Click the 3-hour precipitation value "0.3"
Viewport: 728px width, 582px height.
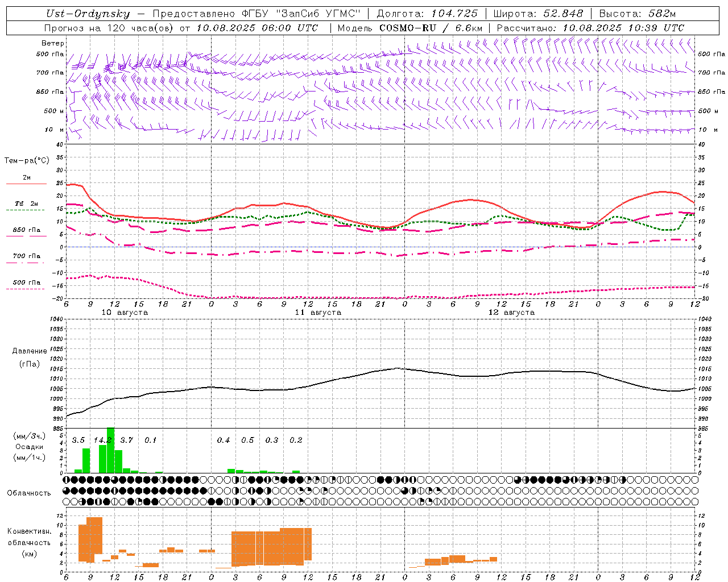[x=272, y=440]
